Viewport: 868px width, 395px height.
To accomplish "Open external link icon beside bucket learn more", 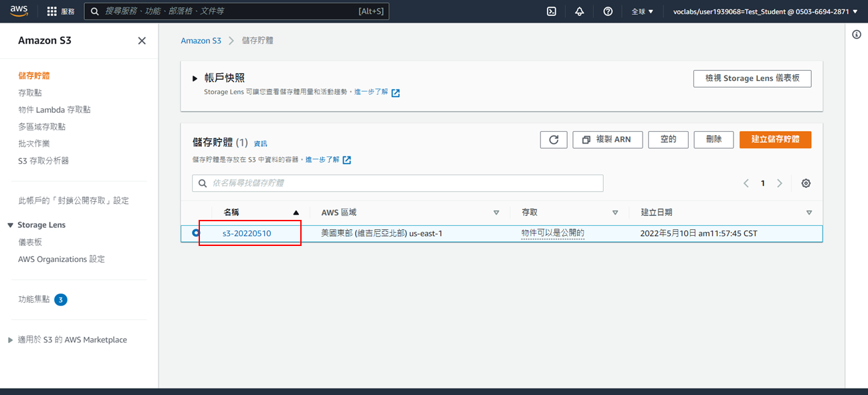I will 346,160.
